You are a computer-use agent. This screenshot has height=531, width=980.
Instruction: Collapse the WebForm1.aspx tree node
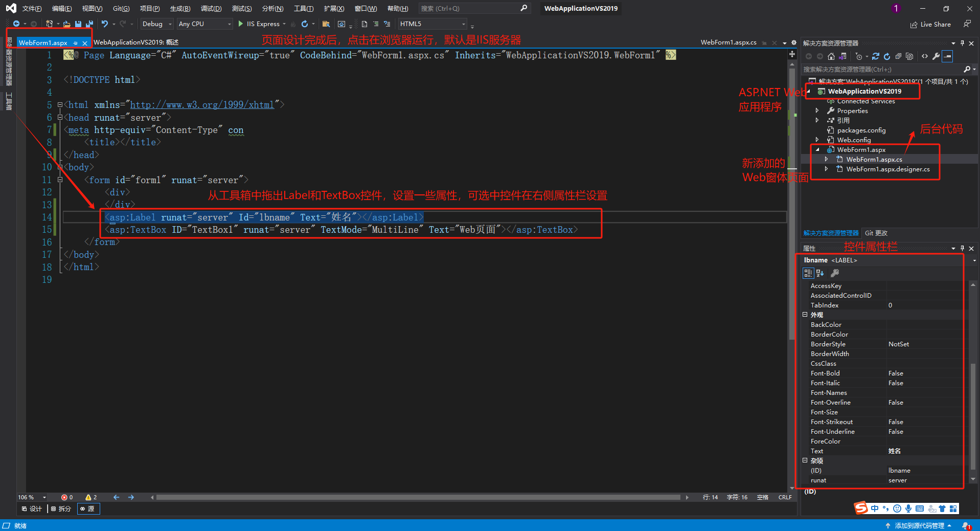click(817, 150)
